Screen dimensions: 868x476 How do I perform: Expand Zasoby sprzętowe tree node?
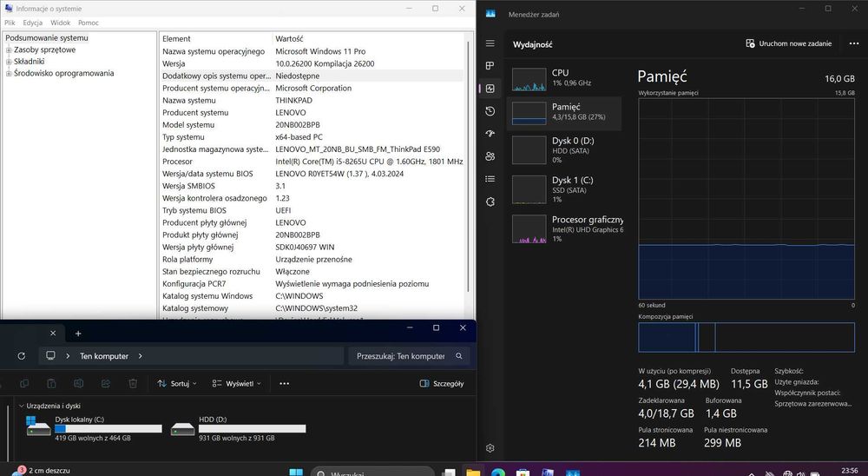(9, 50)
